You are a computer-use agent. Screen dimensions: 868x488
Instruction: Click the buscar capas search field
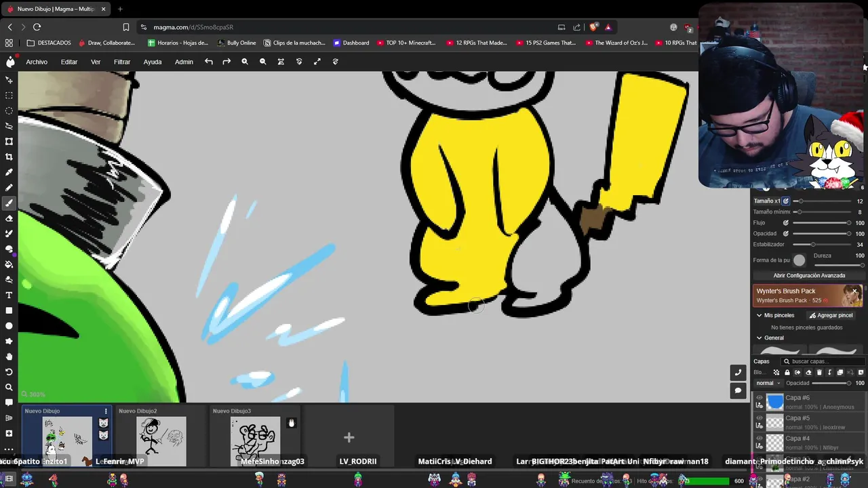tap(824, 361)
